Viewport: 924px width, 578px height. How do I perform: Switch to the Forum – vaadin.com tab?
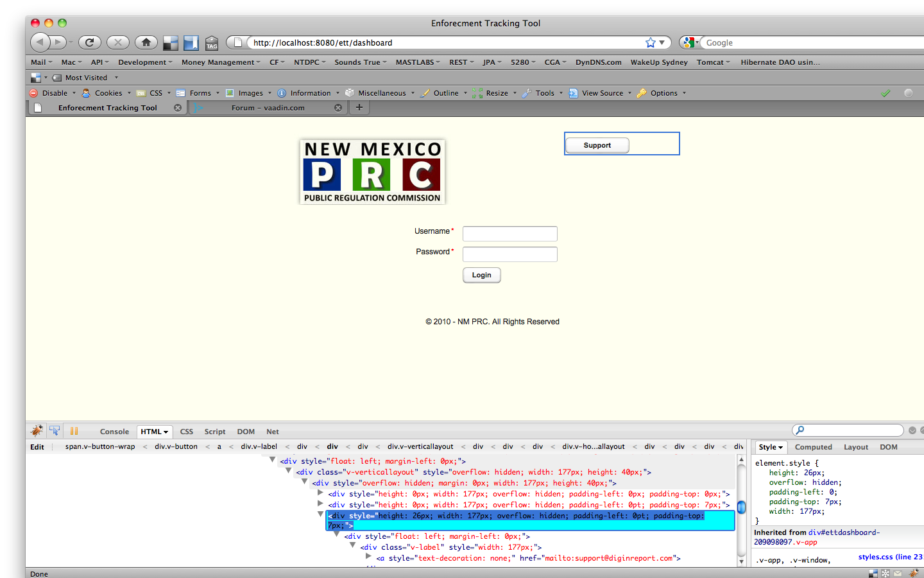coord(268,108)
